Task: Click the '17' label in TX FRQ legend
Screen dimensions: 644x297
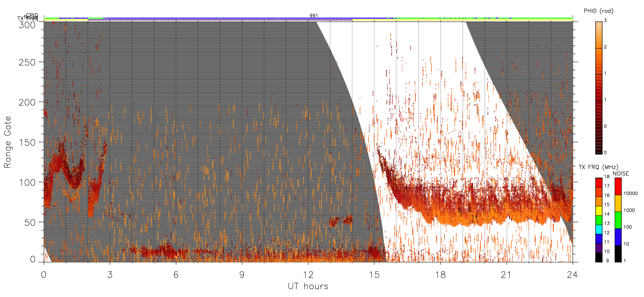Action: (607, 186)
